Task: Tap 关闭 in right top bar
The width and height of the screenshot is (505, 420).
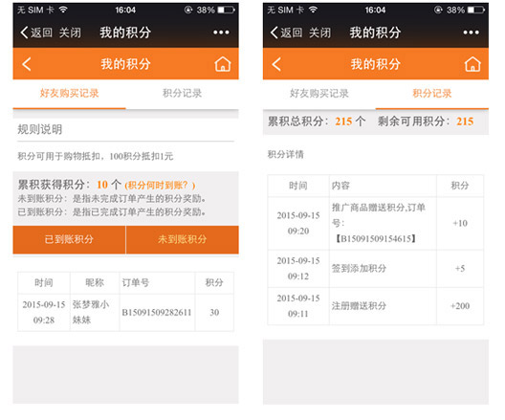Action: (x=320, y=33)
